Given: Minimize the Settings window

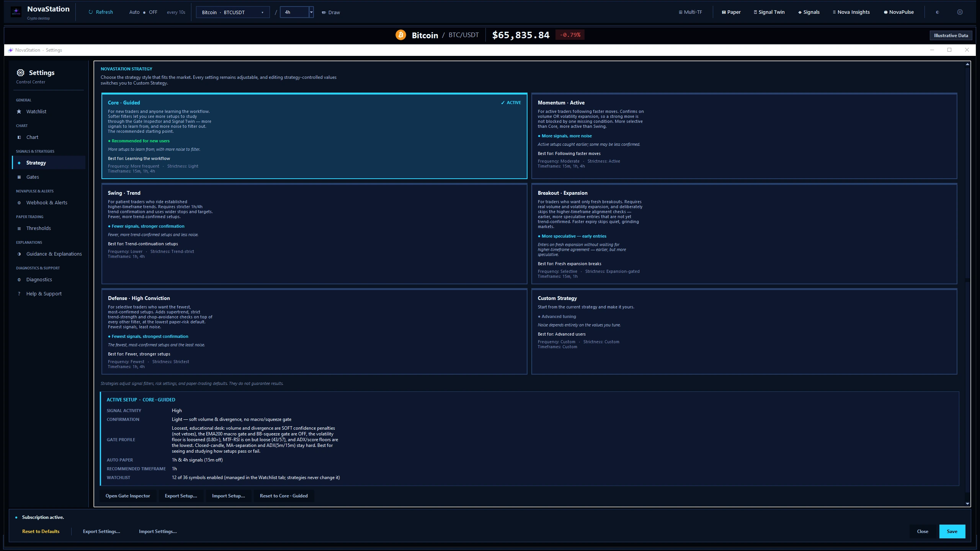Looking at the screenshot, I should [932, 50].
